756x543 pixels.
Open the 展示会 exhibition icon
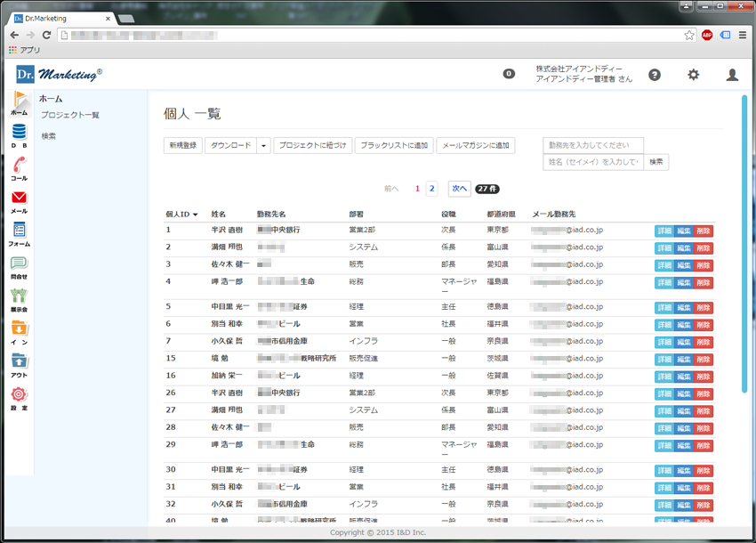pyautogui.click(x=19, y=299)
